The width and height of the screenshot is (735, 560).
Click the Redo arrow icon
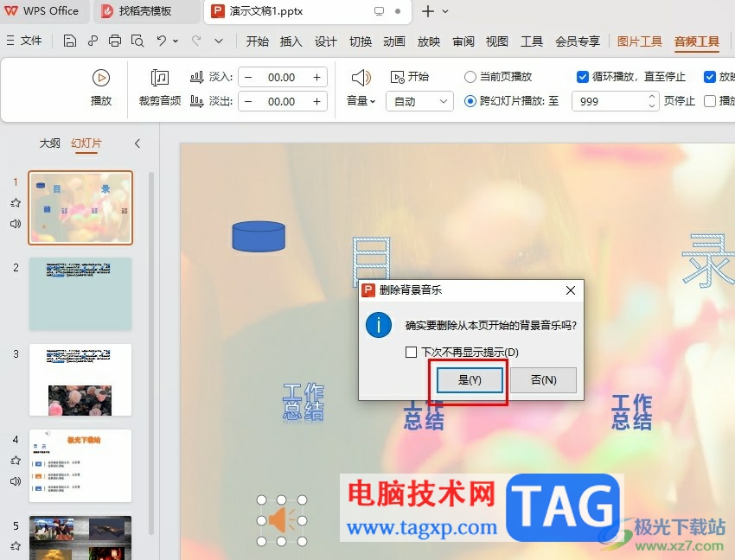[196, 41]
